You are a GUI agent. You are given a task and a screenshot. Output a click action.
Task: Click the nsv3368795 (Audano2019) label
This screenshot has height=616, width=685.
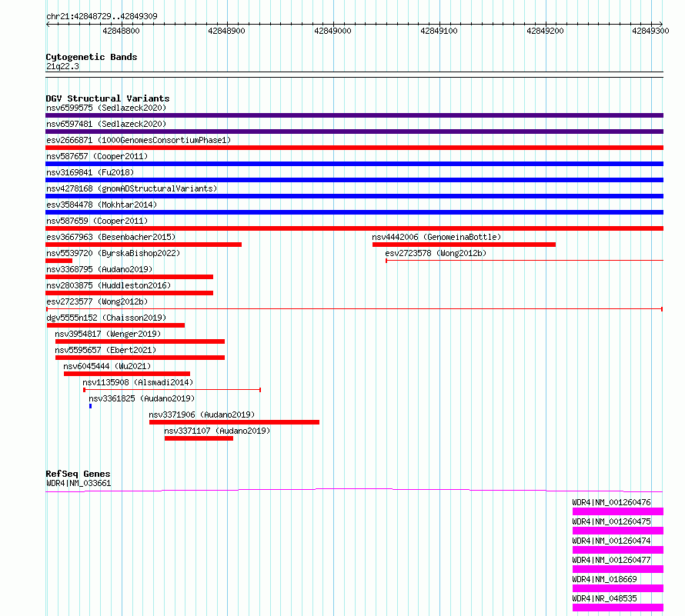click(99, 269)
